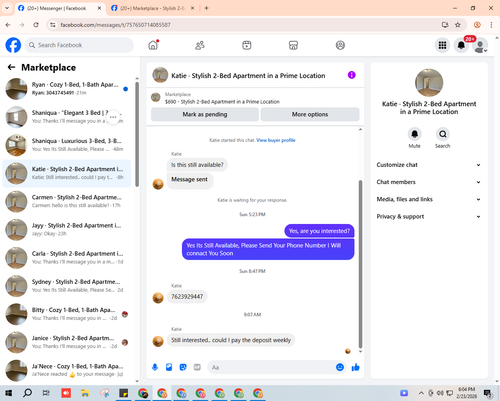The height and width of the screenshot is (401, 500).
Task: Open Ryan Cozy 1-Bed conversation
Action: (x=67, y=89)
